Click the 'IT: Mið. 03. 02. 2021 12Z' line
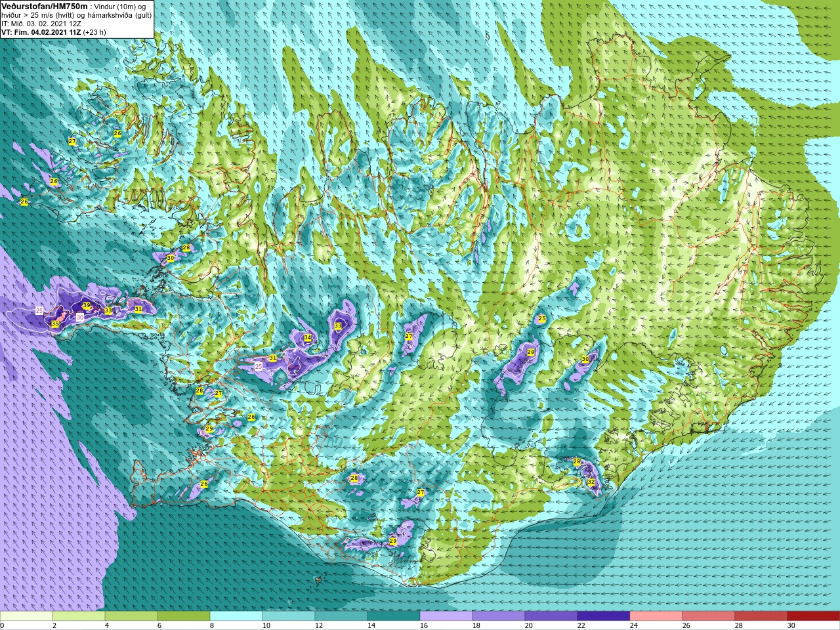 (41, 24)
